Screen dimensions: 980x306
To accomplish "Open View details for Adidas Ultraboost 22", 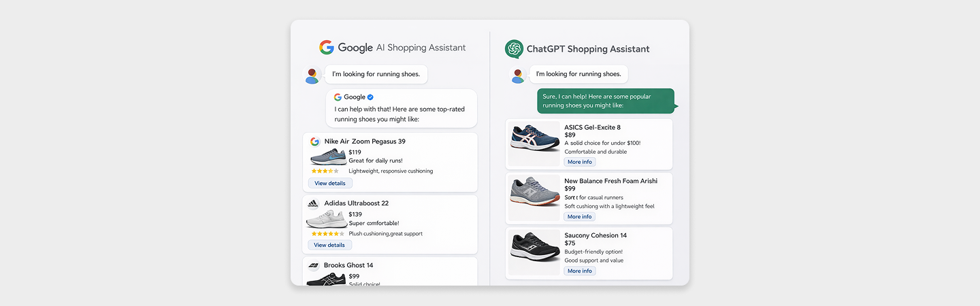I will [x=330, y=245].
